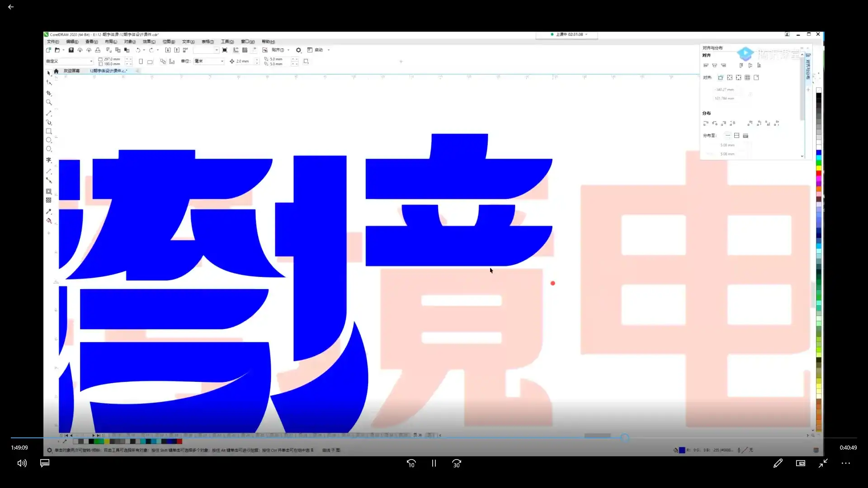
Task: Click the Options gear icon
Action: 298,50
